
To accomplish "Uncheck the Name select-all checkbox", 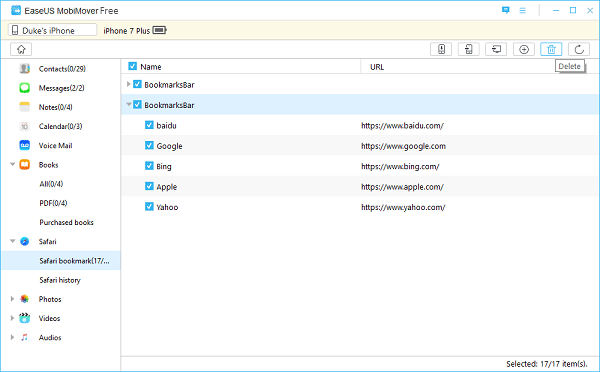I will pos(132,66).
